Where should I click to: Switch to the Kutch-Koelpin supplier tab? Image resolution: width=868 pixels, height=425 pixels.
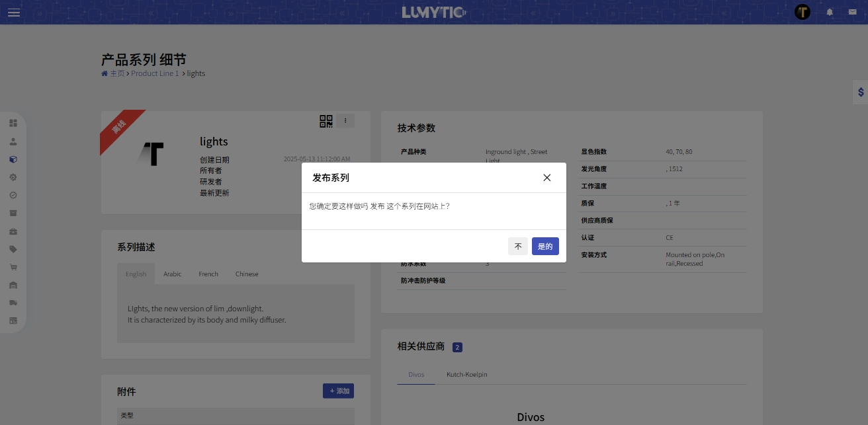466,374
